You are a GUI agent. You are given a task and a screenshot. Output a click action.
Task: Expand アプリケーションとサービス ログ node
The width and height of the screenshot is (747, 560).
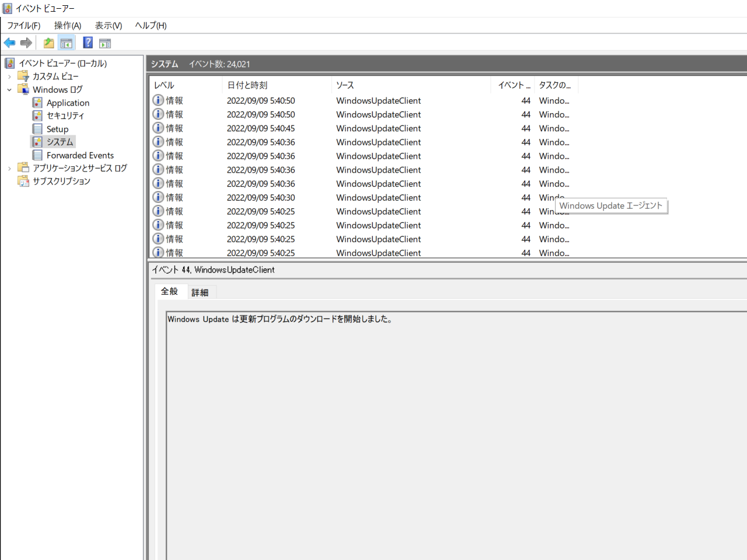(9, 169)
